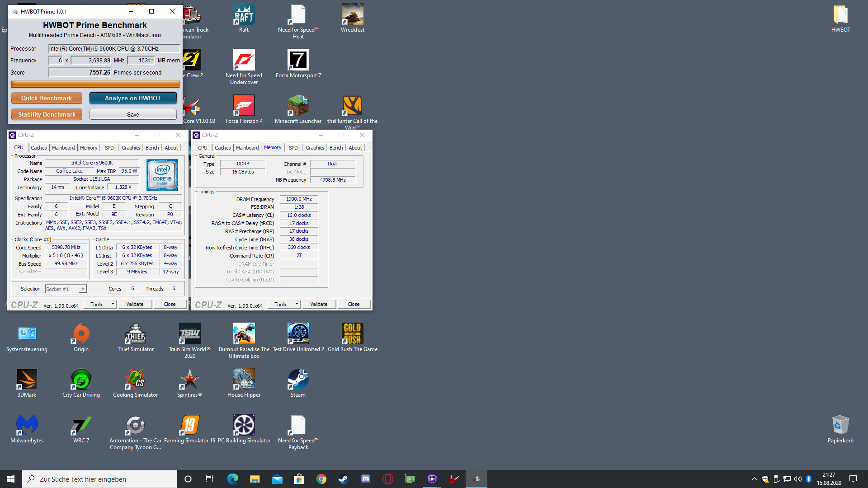This screenshot has height=488, width=868.
Task: Launch the Forza Motorsport 7 icon
Action: tap(298, 64)
